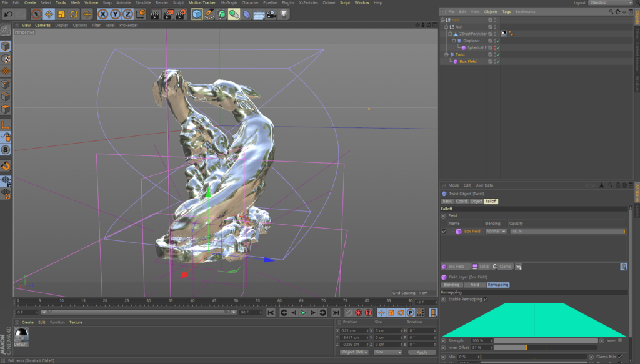This screenshot has width=640, height=364.
Task: Disable the Box Field layer checkbox
Action: (x=444, y=231)
